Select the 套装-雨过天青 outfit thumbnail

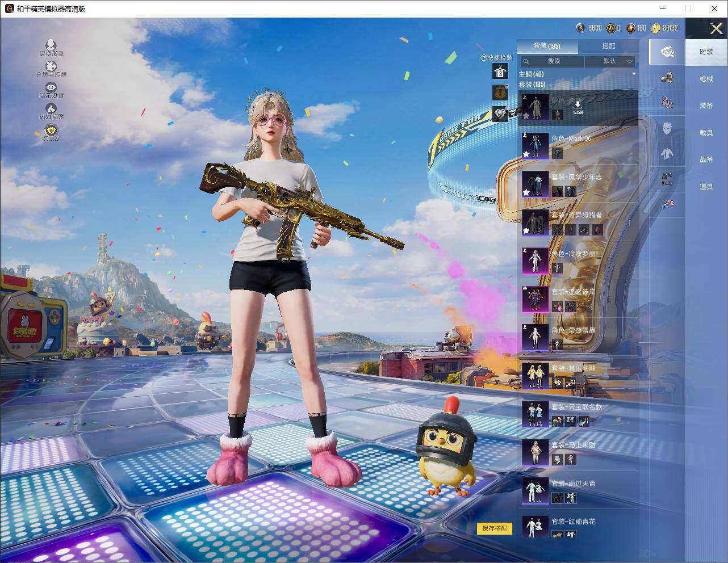(535, 490)
